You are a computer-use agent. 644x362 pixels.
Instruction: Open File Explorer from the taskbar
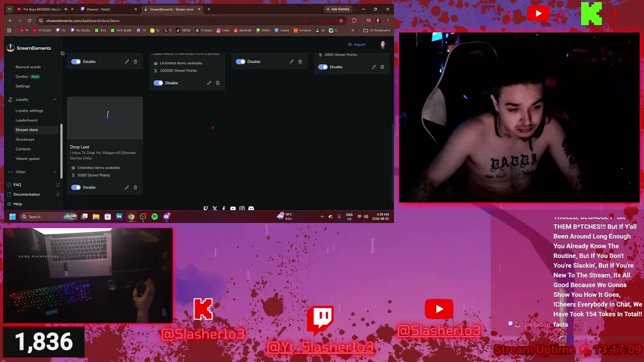point(96,217)
